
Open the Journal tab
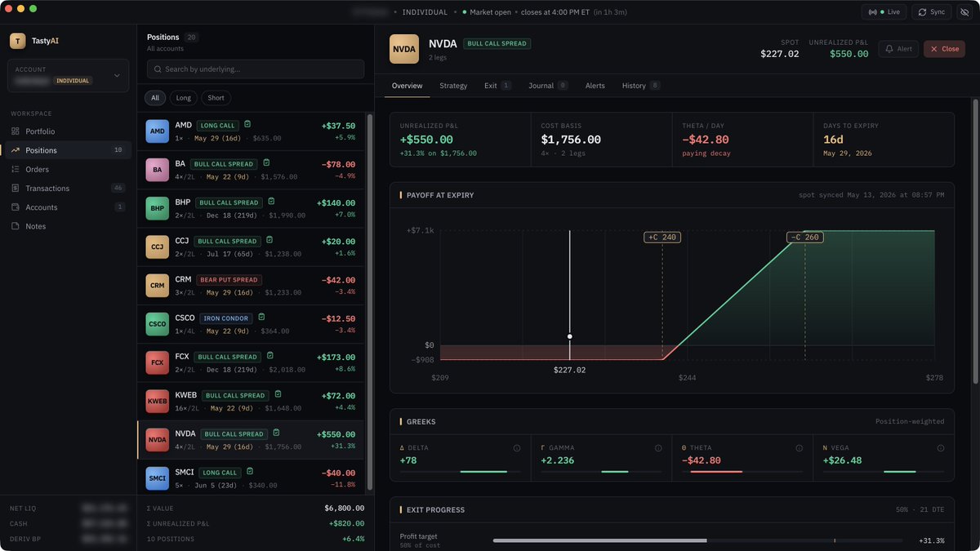pyautogui.click(x=548, y=86)
